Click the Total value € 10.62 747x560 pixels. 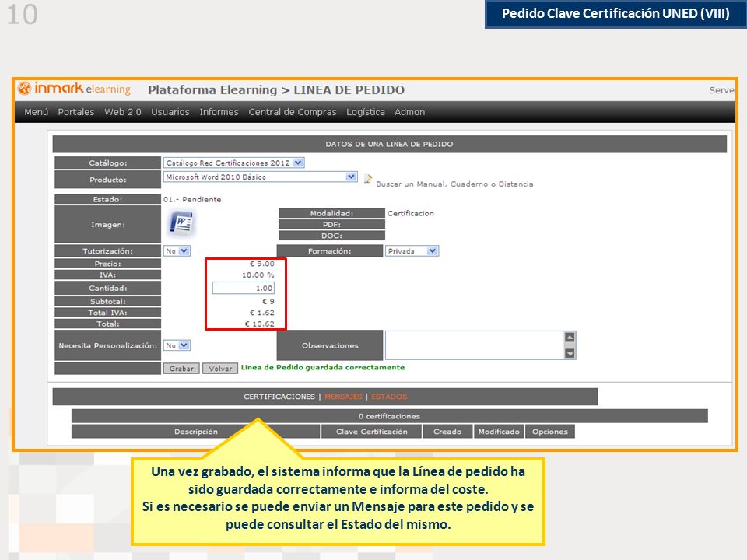click(x=260, y=324)
